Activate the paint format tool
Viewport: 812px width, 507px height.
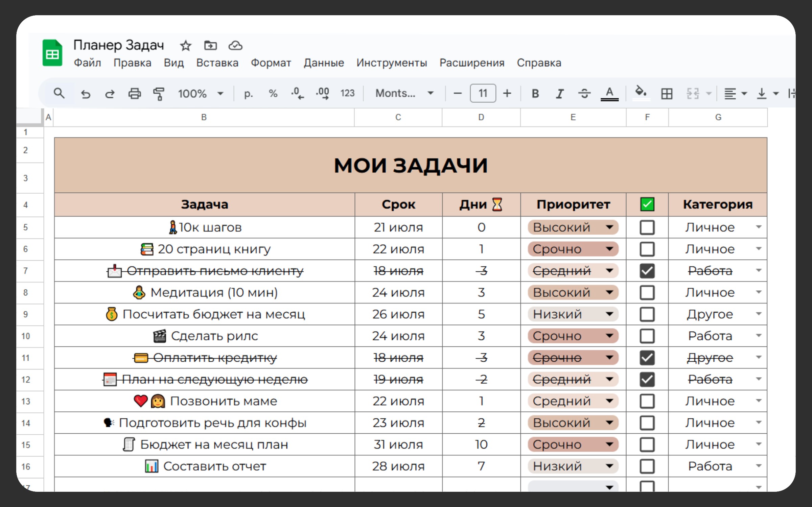(x=159, y=94)
